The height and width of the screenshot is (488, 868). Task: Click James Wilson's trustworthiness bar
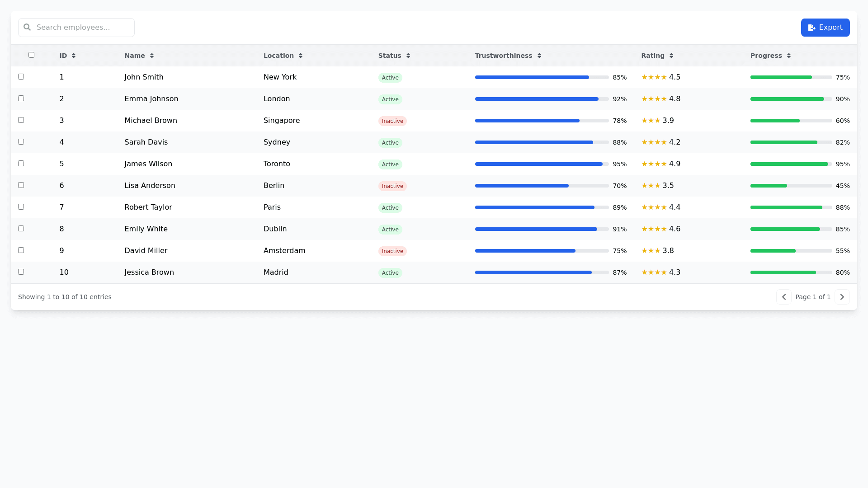click(x=542, y=164)
